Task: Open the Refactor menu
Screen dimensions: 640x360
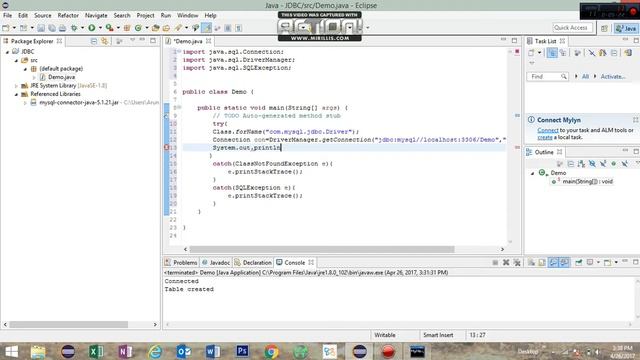Action: pos(68,16)
